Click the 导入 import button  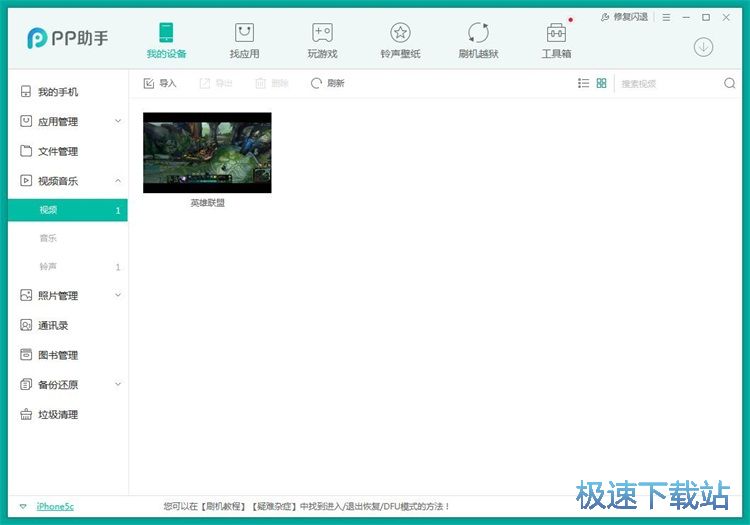click(x=160, y=83)
